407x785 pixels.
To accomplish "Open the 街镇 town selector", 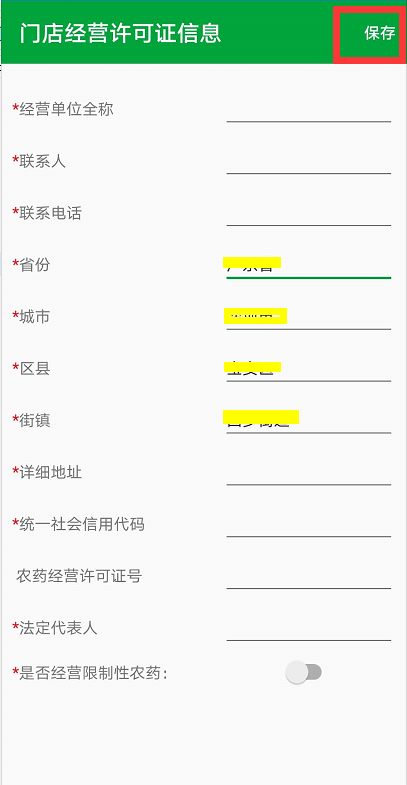I will point(308,421).
